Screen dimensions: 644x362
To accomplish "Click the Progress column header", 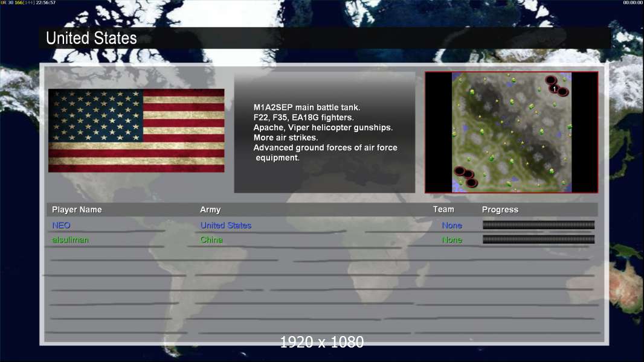I will (x=500, y=209).
